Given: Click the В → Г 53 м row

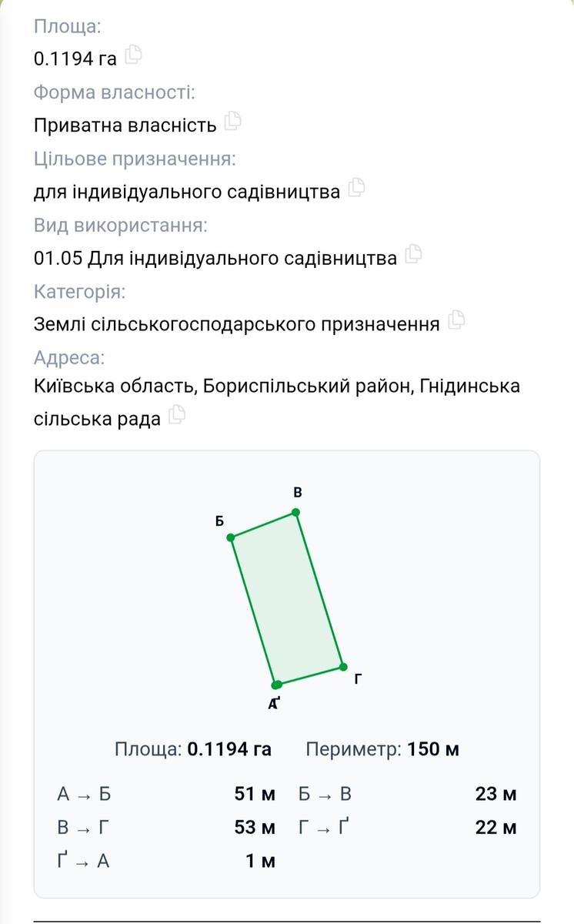Looking at the screenshot, I should [165, 828].
